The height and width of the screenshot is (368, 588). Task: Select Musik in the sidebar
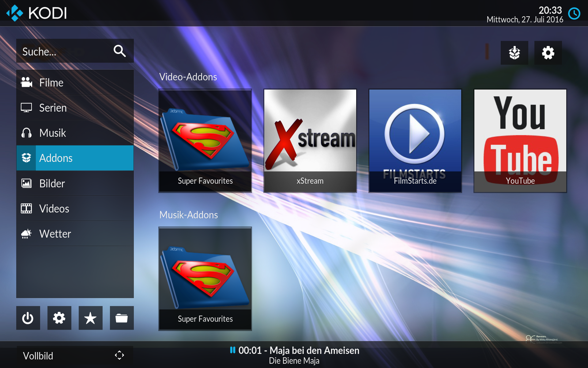(75, 133)
